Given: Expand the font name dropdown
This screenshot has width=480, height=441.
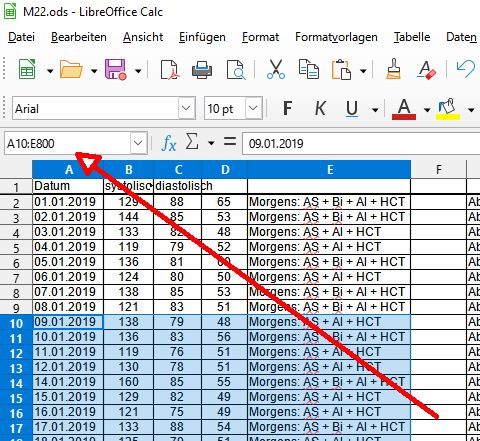Looking at the screenshot, I should tap(186, 108).
